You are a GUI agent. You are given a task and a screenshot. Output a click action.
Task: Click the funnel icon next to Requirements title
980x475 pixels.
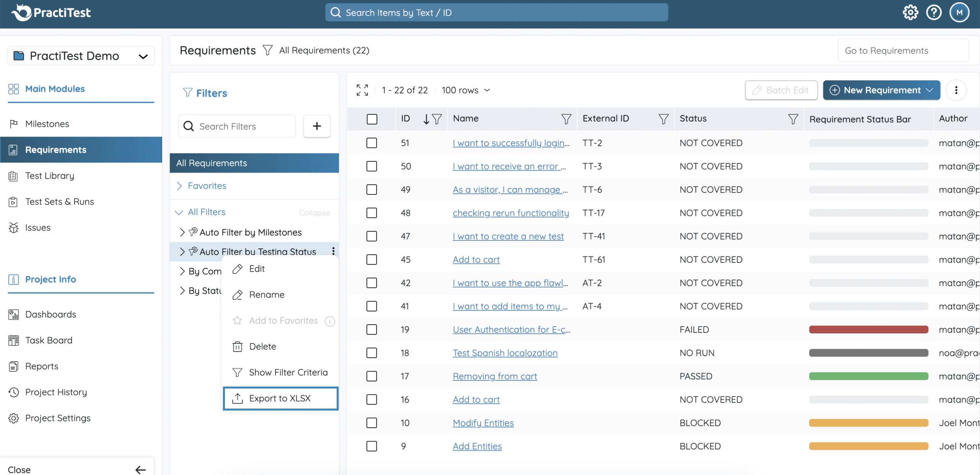point(268,50)
